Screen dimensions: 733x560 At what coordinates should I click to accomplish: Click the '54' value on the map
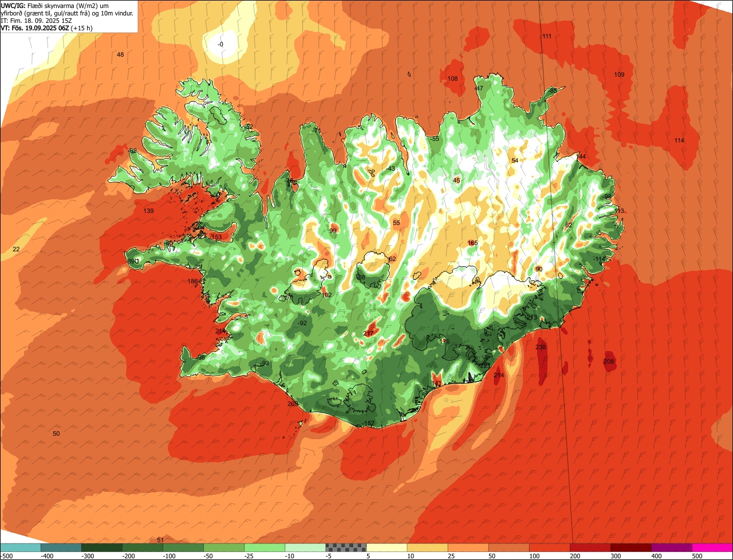tap(515, 160)
